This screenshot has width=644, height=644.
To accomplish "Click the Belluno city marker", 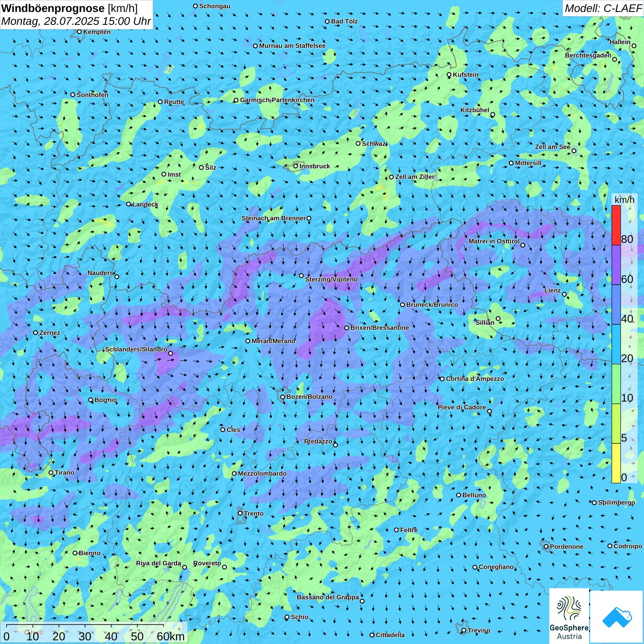I will 459,495.
